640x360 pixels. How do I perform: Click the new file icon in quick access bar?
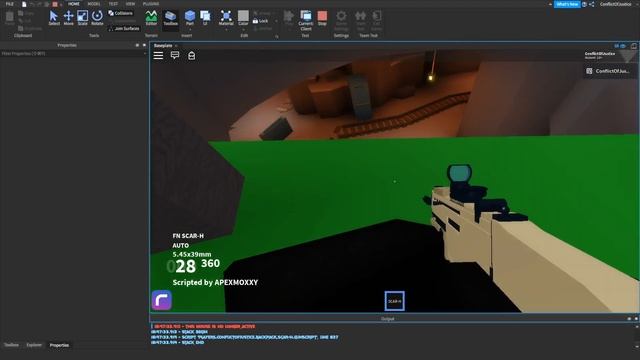[24, 4]
